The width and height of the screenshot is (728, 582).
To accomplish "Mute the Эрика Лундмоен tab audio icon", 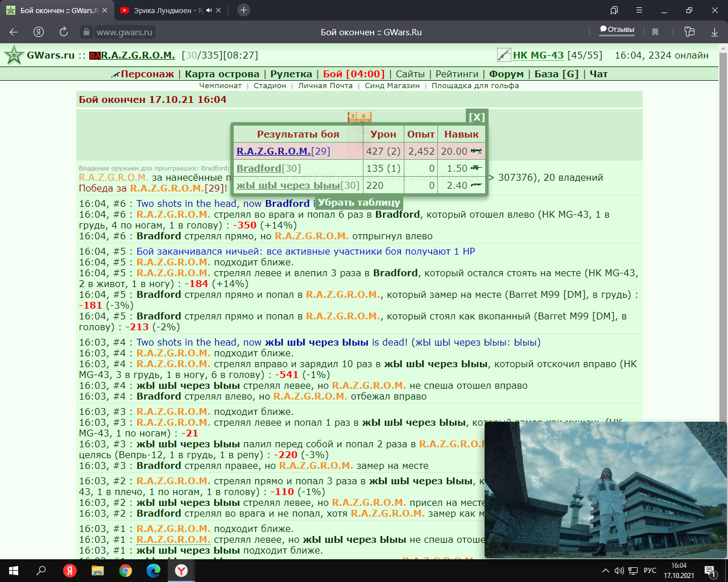I will tap(209, 10).
